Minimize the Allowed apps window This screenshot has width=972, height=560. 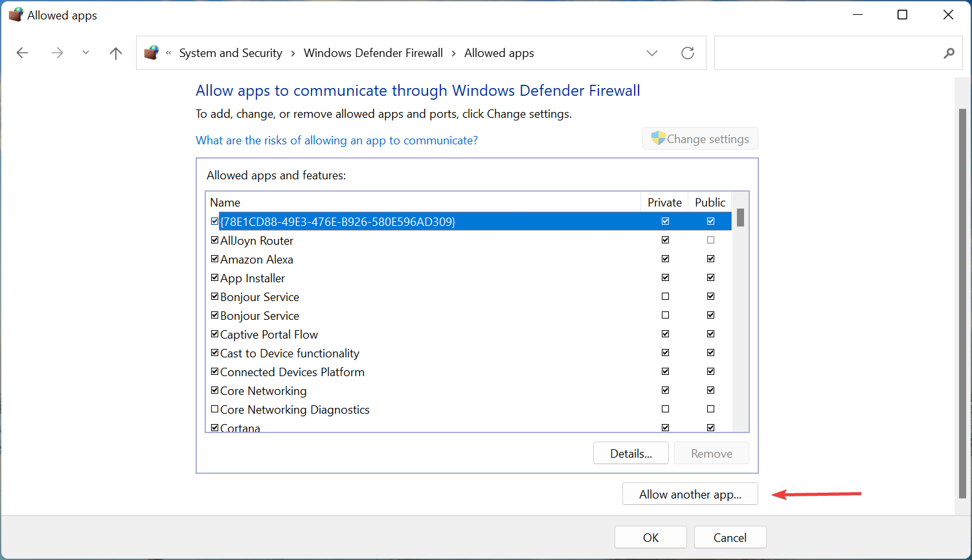coord(858,15)
